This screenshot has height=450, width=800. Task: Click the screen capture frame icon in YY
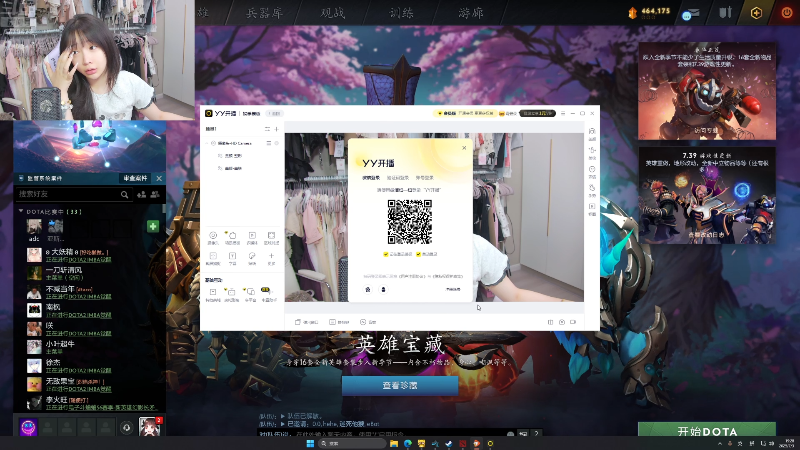click(271, 237)
